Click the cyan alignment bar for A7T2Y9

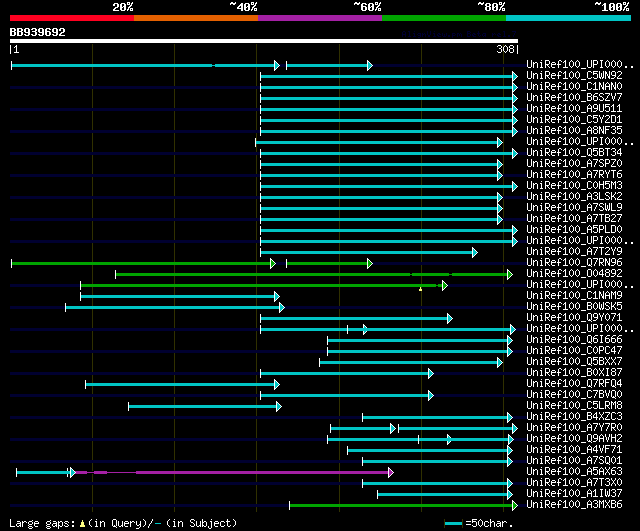(369, 252)
